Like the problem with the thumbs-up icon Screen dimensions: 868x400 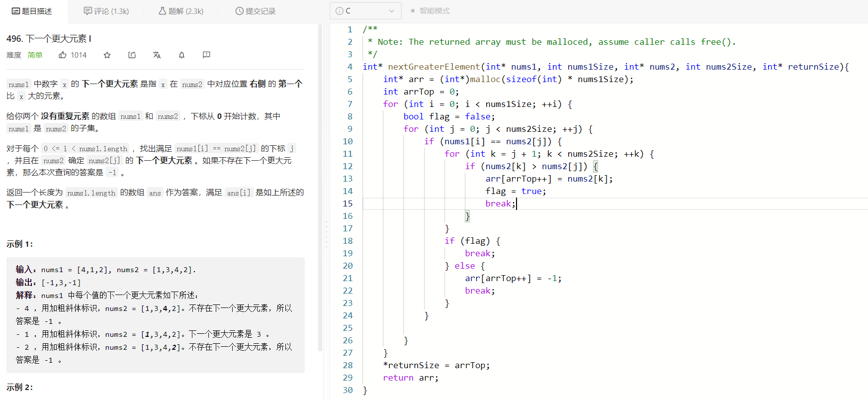(x=63, y=55)
